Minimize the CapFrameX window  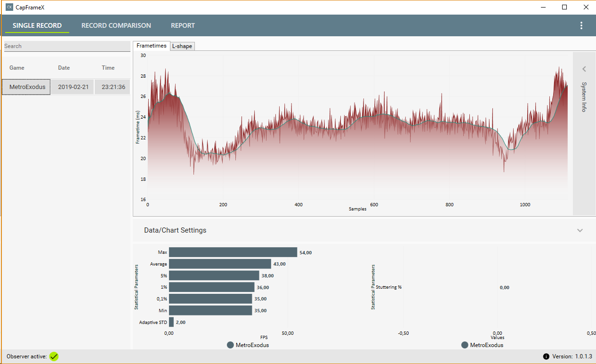click(x=543, y=7)
